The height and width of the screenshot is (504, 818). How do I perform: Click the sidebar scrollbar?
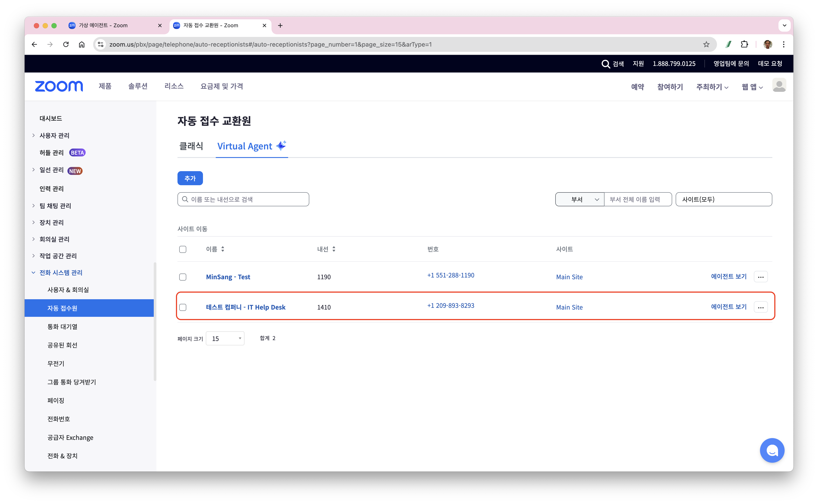coord(155,322)
